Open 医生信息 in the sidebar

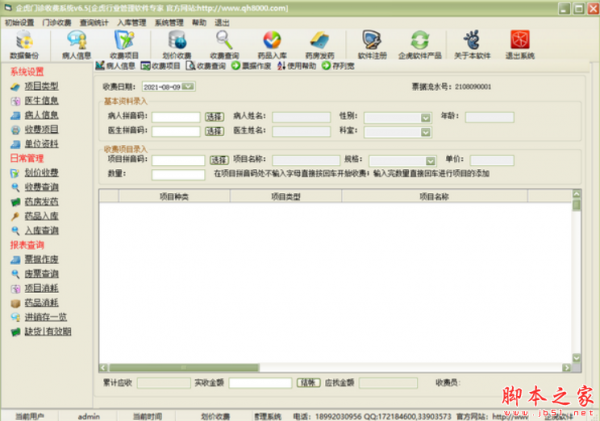[x=41, y=101]
